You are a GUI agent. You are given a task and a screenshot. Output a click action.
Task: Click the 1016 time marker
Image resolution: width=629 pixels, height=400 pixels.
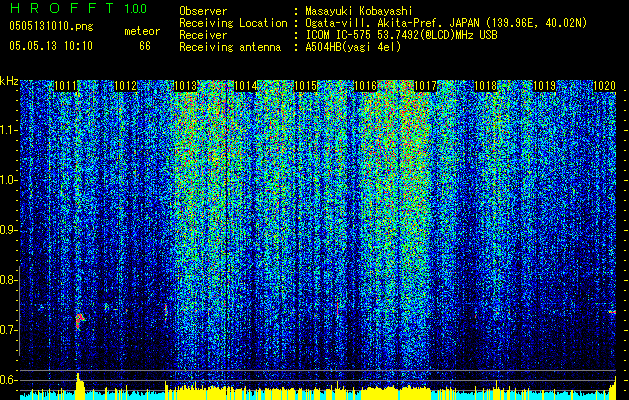pos(365,86)
